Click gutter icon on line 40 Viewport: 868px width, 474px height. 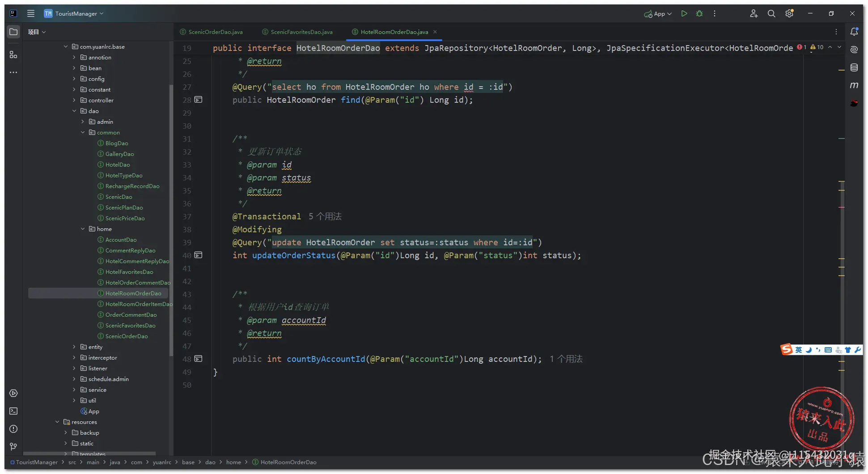[x=198, y=255]
